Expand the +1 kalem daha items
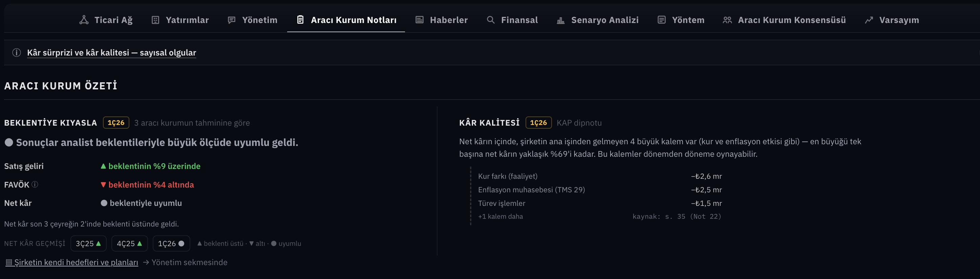Screen dimensions: 980x279 (x=500, y=216)
